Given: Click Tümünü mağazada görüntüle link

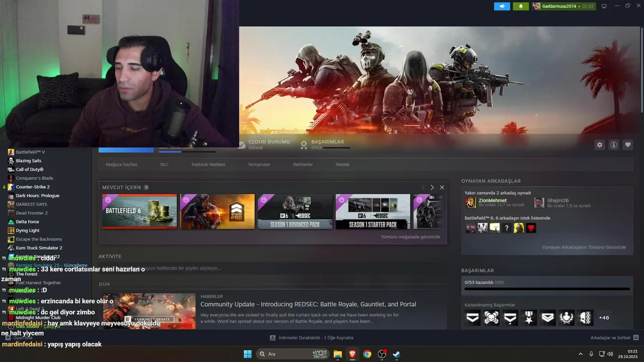Looking at the screenshot, I should [411, 237].
